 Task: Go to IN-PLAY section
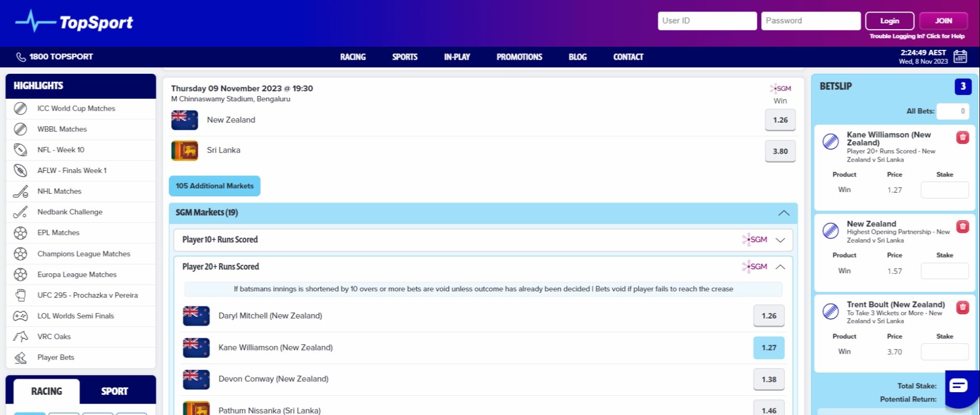coord(457,57)
